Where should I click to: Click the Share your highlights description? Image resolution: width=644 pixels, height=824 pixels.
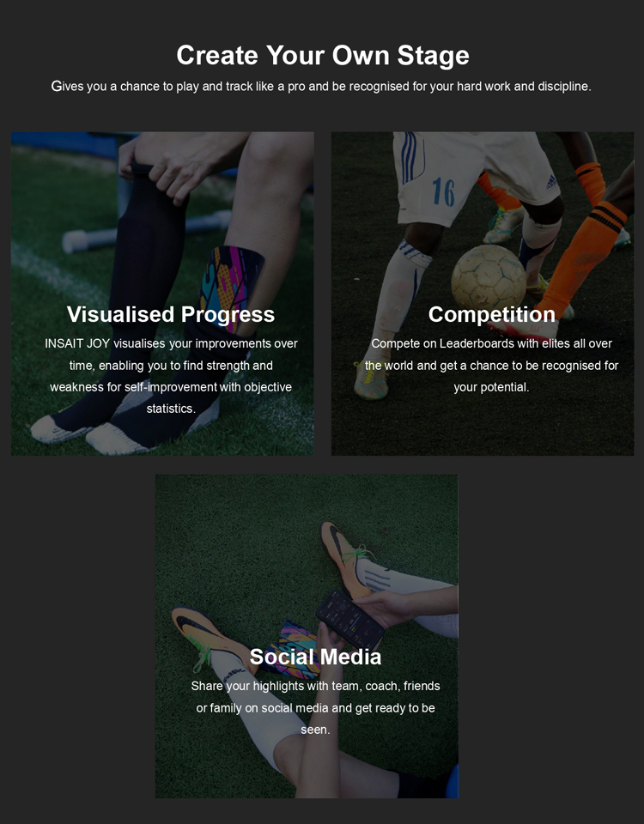click(315, 708)
